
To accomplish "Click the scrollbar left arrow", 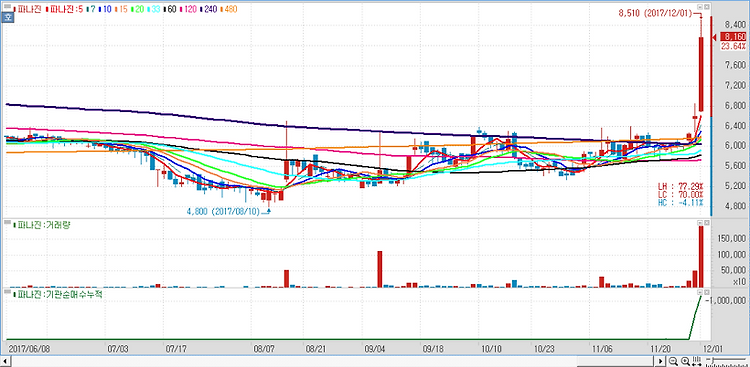I will coord(5,361).
